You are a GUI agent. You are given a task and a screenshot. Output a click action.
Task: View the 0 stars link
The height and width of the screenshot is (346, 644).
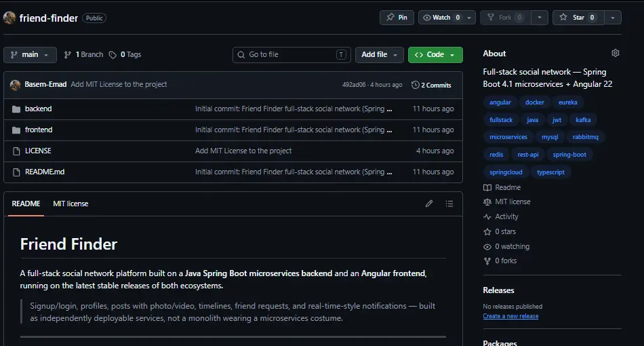tap(500, 232)
